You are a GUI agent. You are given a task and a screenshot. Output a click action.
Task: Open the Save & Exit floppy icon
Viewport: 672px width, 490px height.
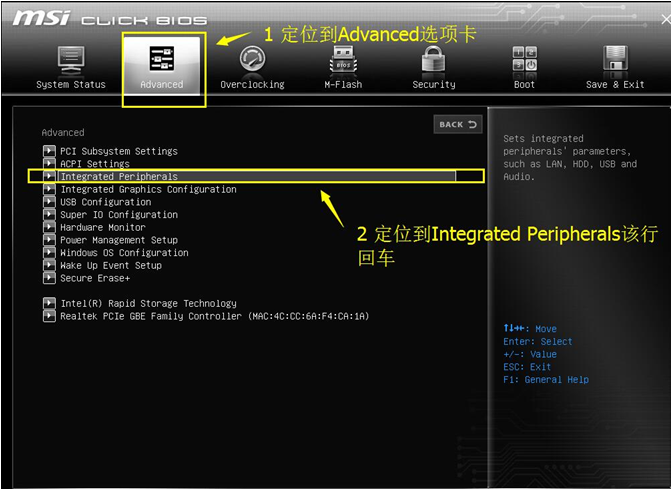coord(615,59)
